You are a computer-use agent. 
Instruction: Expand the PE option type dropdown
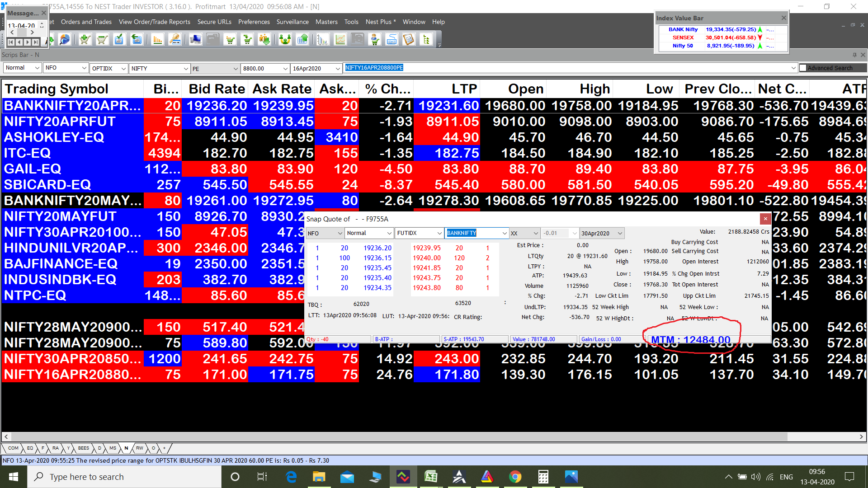tap(236, 68)
